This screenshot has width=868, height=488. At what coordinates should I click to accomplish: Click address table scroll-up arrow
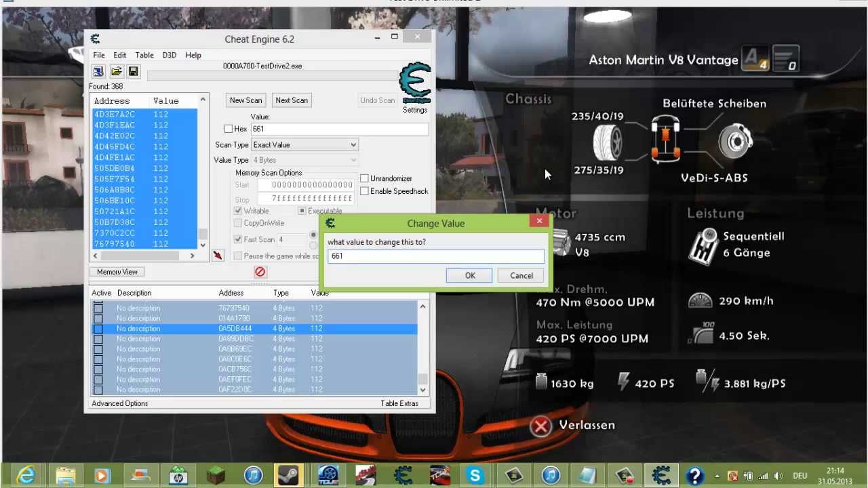coord(422,307)
